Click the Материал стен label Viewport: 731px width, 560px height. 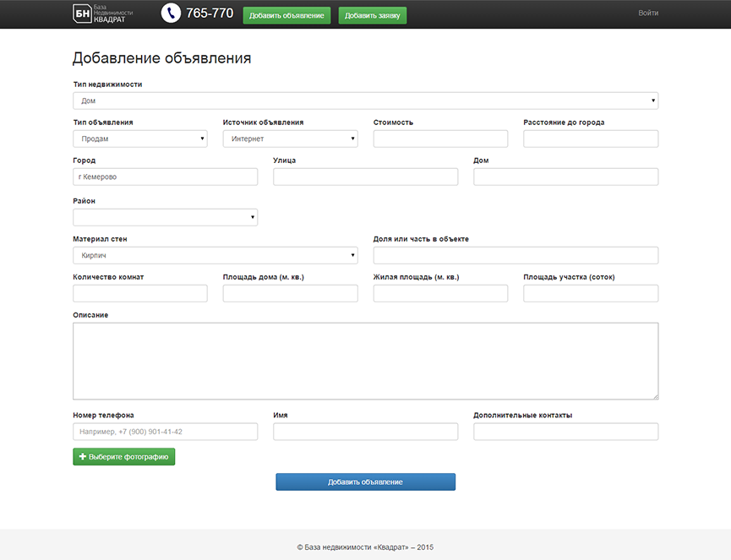coord(100,239)
